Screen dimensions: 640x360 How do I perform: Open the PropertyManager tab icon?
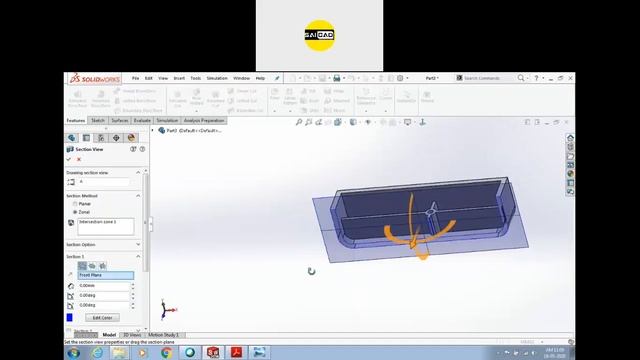[86, 138]
